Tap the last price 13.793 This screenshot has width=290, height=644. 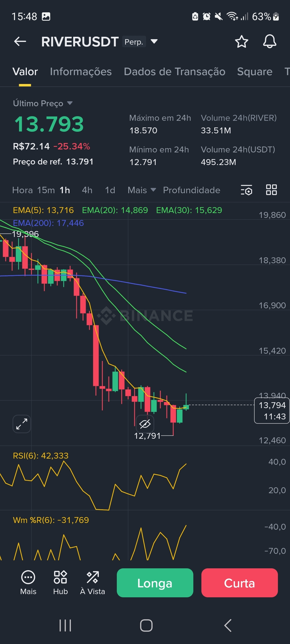click(49, 124)
